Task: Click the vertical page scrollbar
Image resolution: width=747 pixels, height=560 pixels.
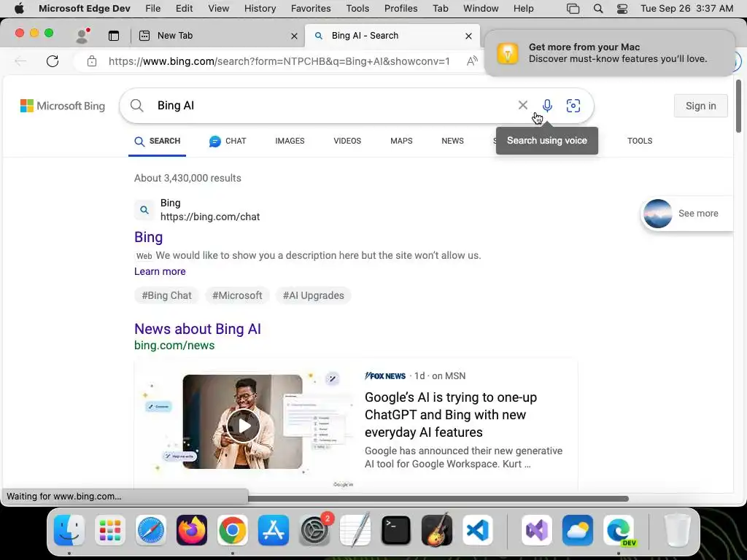Action: click(x=738, y=106)
